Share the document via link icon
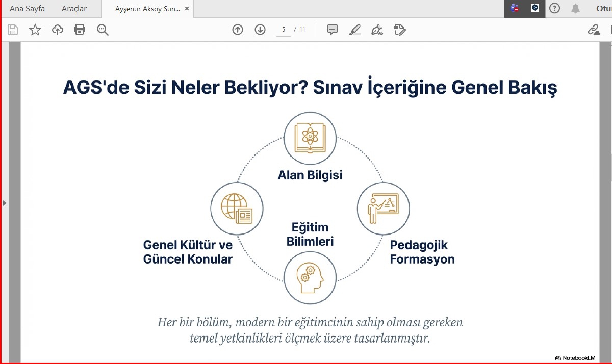 pyautogui.click(x=594, y=30)
